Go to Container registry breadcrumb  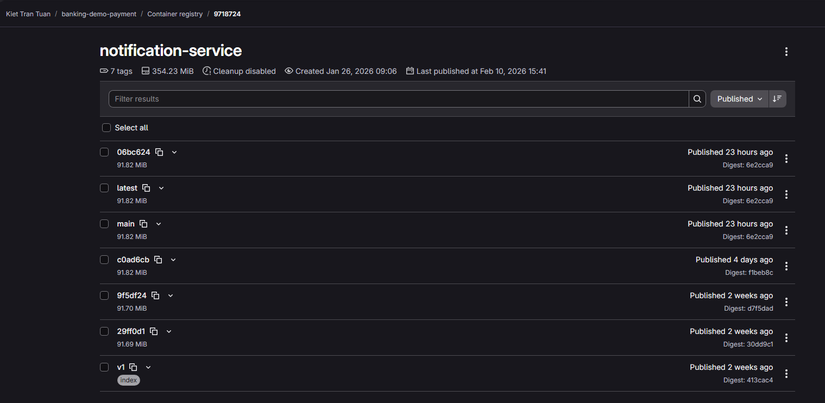point(174,14)
